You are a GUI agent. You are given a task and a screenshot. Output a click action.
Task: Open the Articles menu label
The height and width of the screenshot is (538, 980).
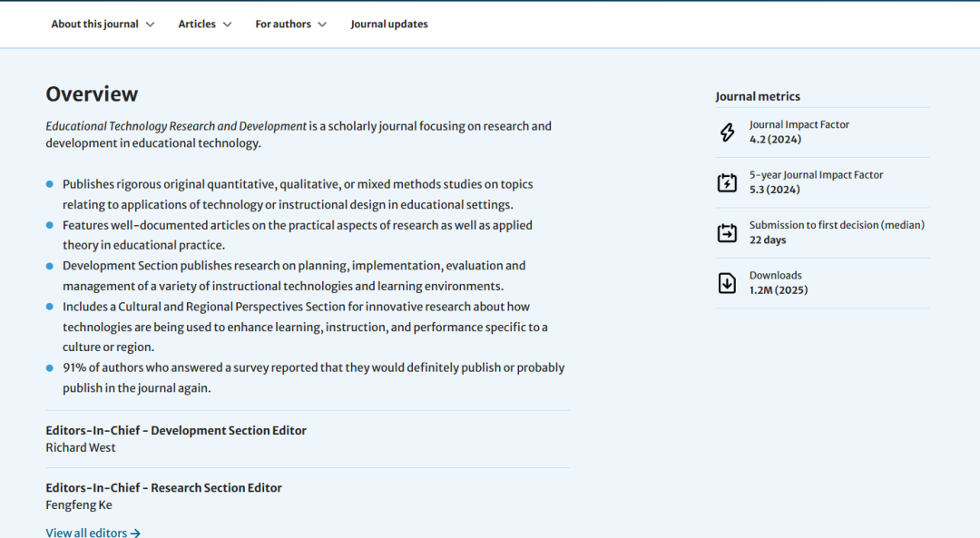(197, 24)
